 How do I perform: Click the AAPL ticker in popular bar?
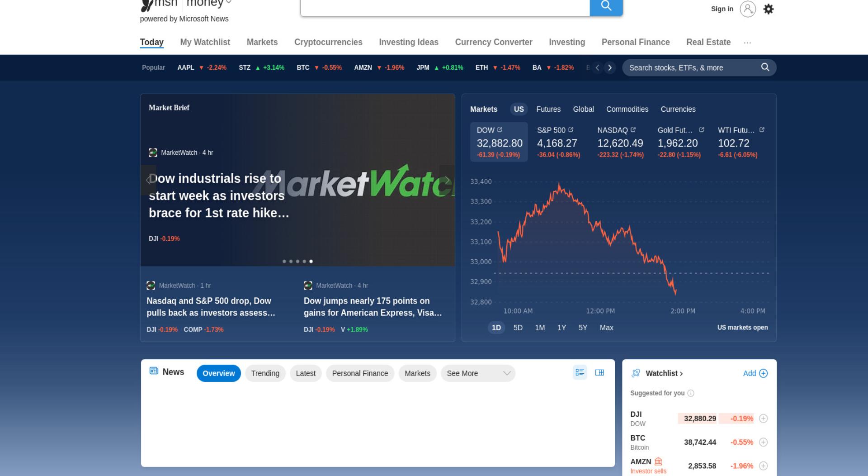(x=202, y=68)
